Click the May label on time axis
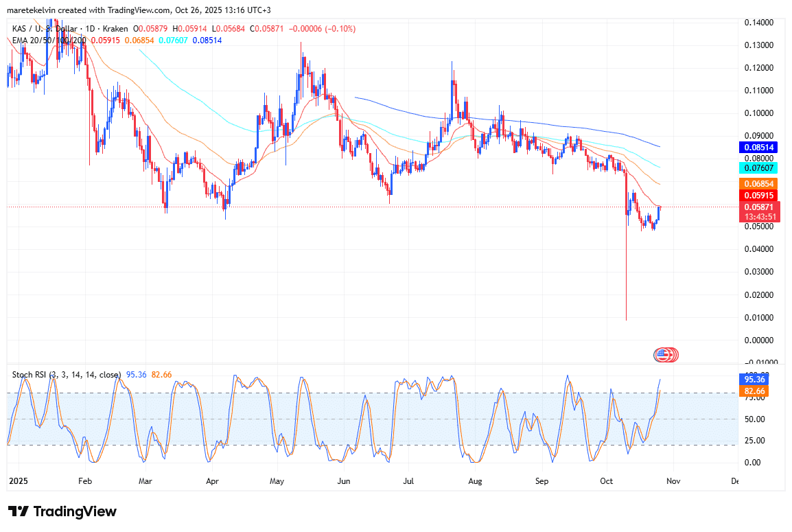792x532 pixels. [x=277, y=481]
